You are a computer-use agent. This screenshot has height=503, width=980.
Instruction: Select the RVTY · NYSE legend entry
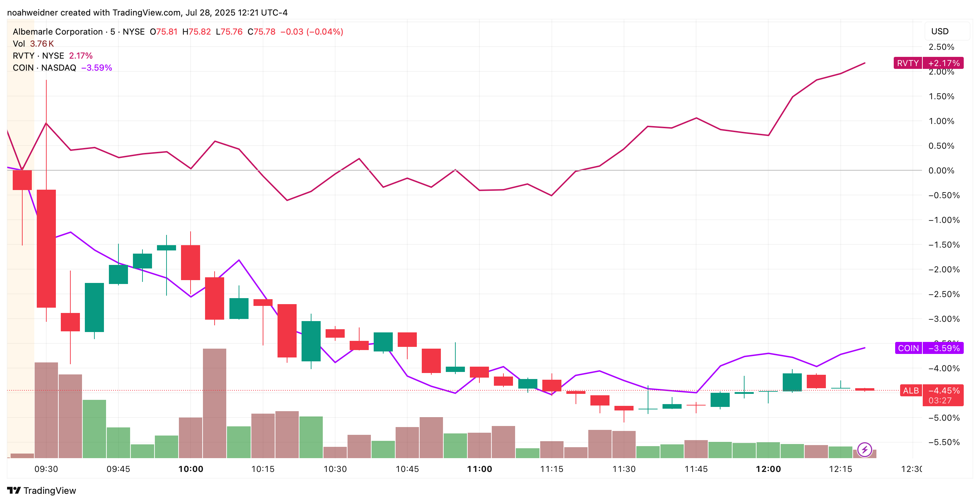coord(38,55)
